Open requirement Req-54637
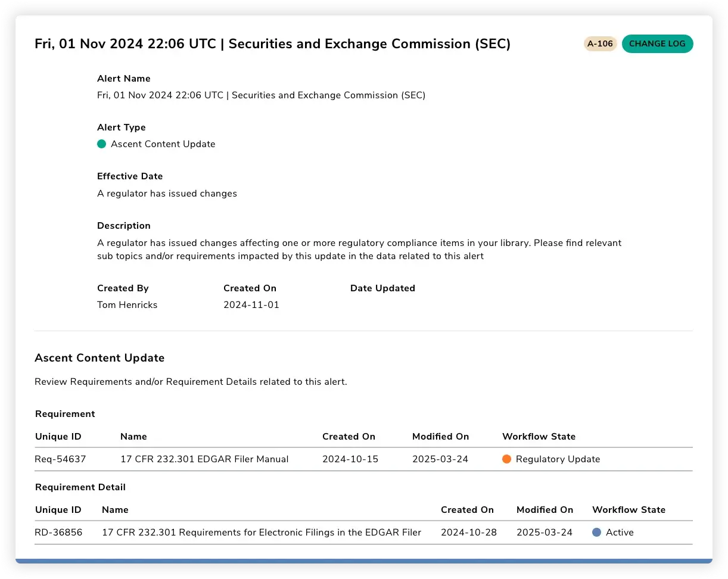The image size is (728, 579). coord(60,459)
